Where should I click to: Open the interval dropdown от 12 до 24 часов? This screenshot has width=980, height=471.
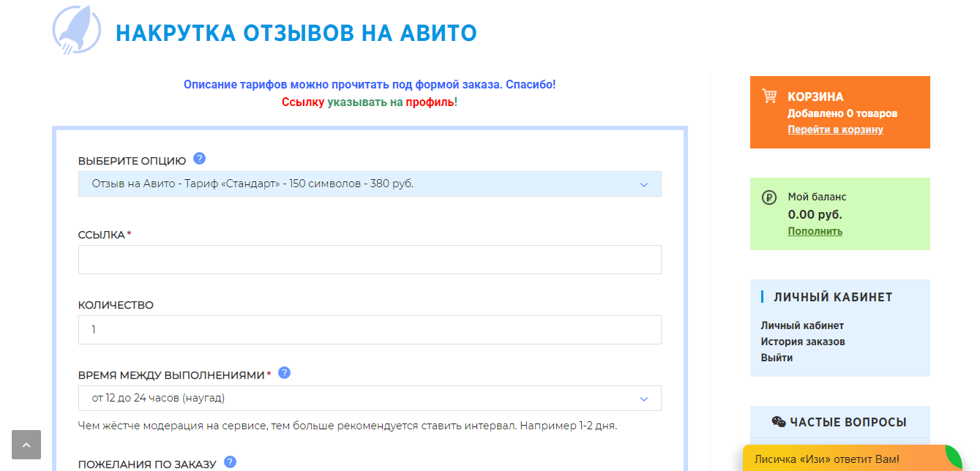370,399
